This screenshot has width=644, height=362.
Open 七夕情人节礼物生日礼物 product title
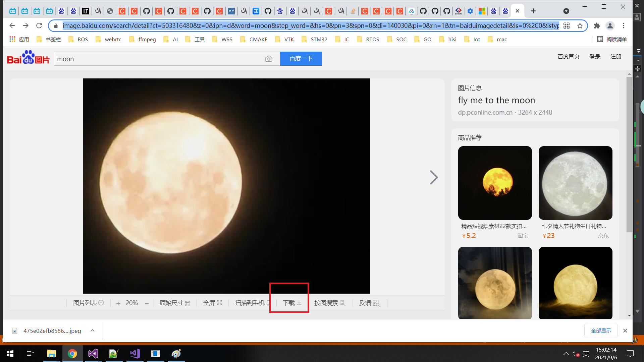(x=574, y=226)
